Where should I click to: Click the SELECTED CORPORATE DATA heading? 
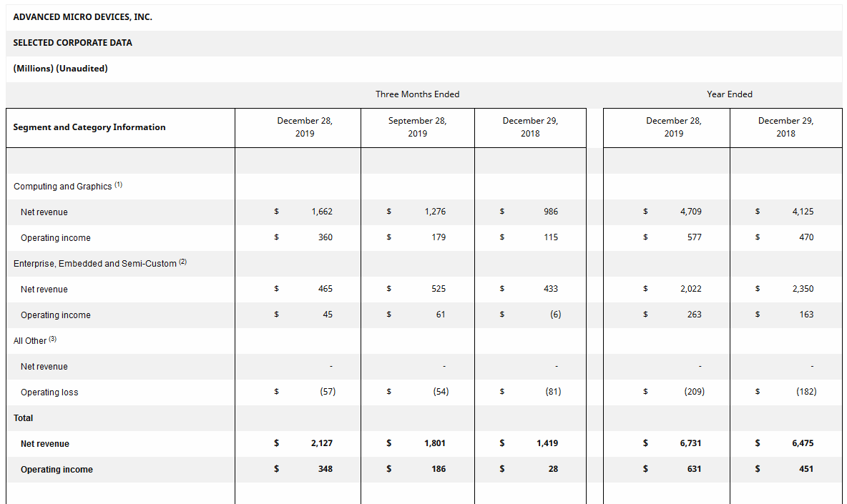coord(72,43)
